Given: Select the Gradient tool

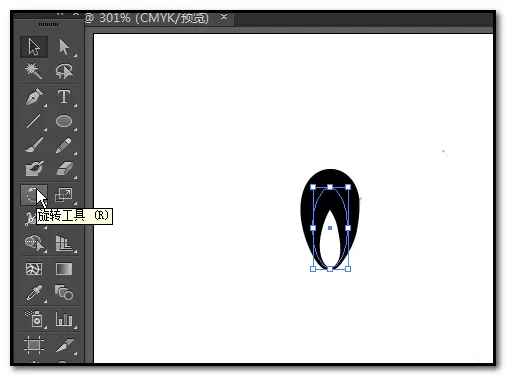Looking at the screenshot, I should pyautogui.click(x=64, y=269).
